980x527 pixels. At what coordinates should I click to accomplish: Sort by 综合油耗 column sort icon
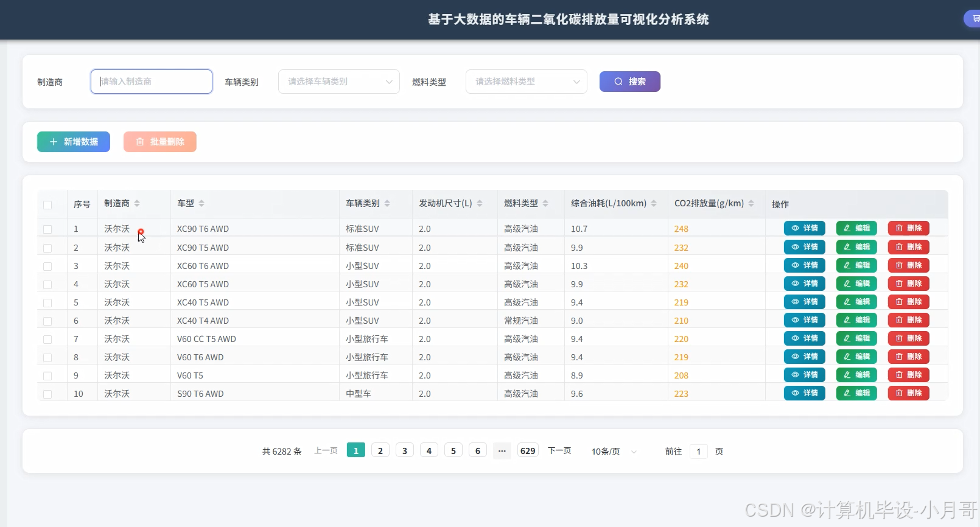click(x=654, y=203)
